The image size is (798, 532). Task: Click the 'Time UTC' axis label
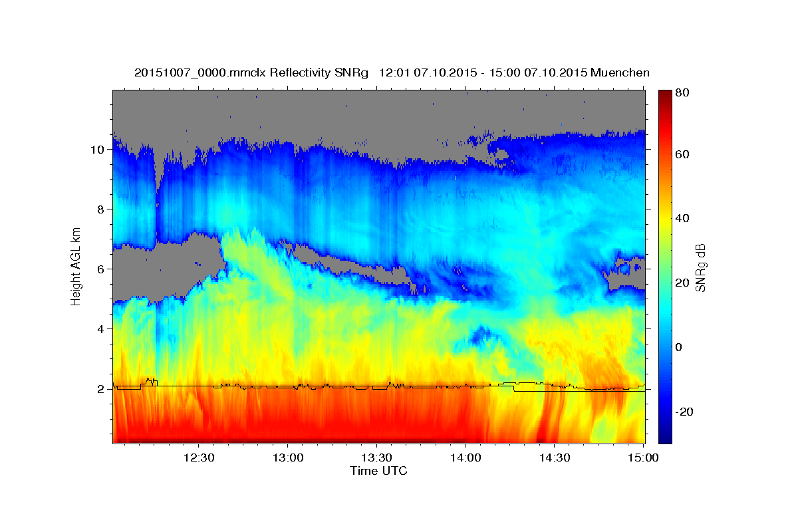pos(378,471)
